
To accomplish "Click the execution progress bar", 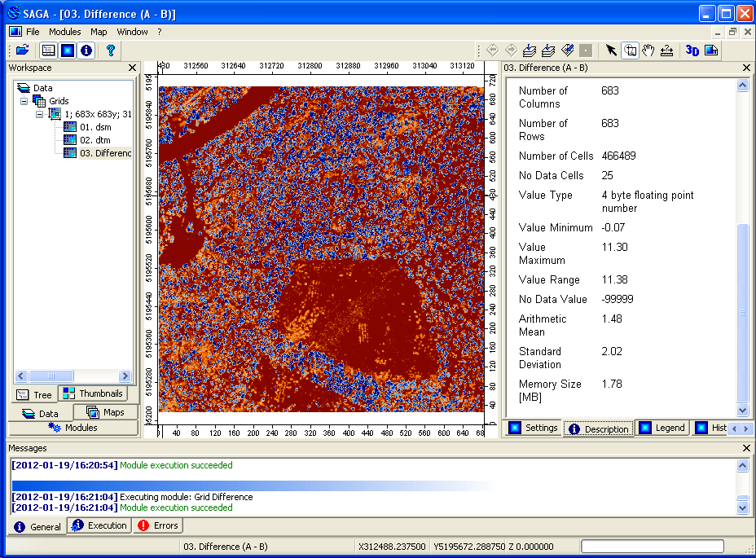I will [652, 546].
